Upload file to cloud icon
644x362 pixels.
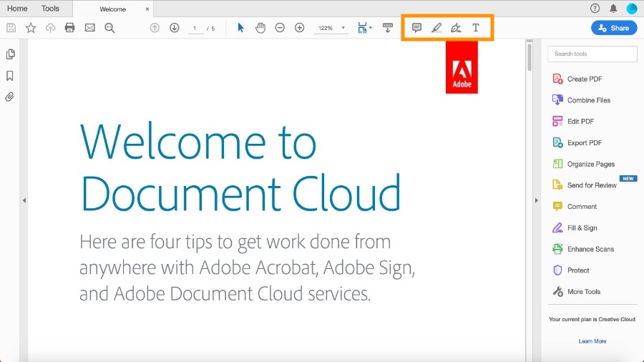click(50, 28)
